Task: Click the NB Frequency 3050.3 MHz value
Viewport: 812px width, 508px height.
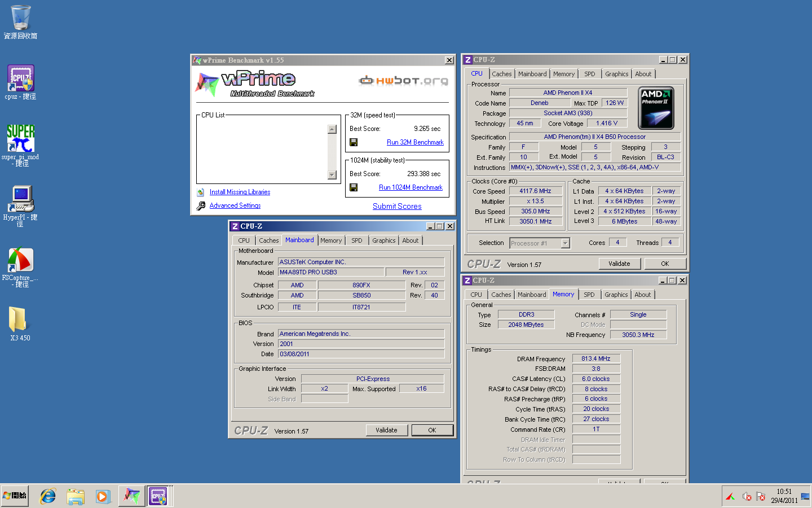Action: (638, 335)
